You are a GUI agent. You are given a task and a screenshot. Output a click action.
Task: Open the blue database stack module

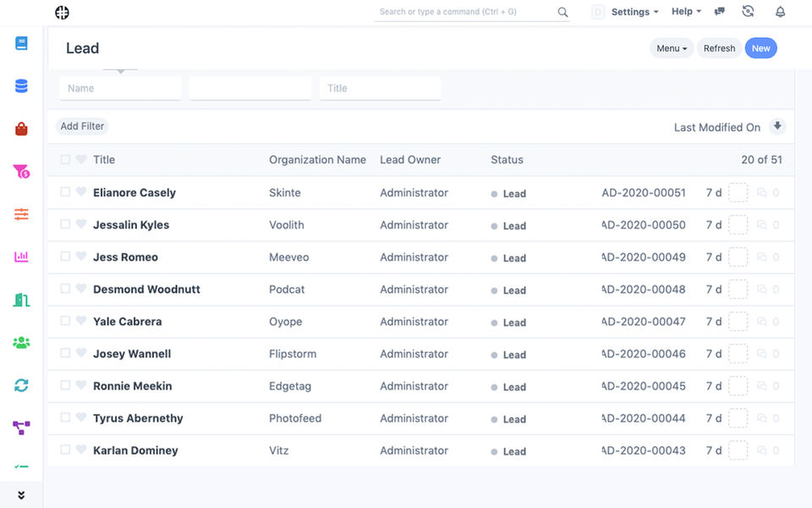tap(21, 86)
